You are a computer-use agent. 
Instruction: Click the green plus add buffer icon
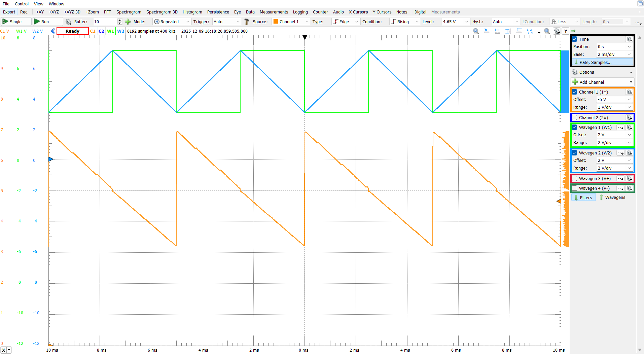pyautogui.click(x=128, y=22)
